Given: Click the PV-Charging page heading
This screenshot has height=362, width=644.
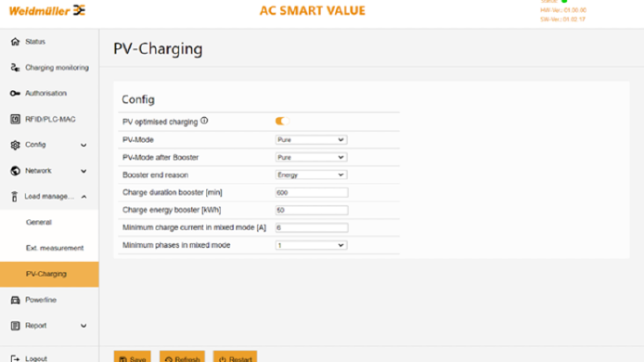Looking at the screenshot, I should click(158, 49).
